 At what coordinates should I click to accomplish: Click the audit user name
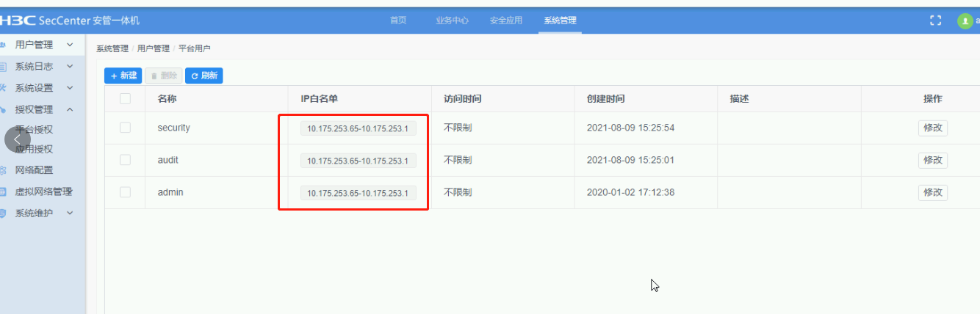(168, 160)
